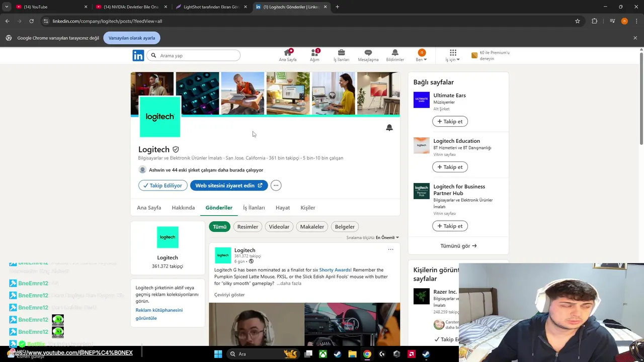Open Ana Sayfa home icon in top nav
The width and height of the screenshot is (644, 362).
coord(288,55)
